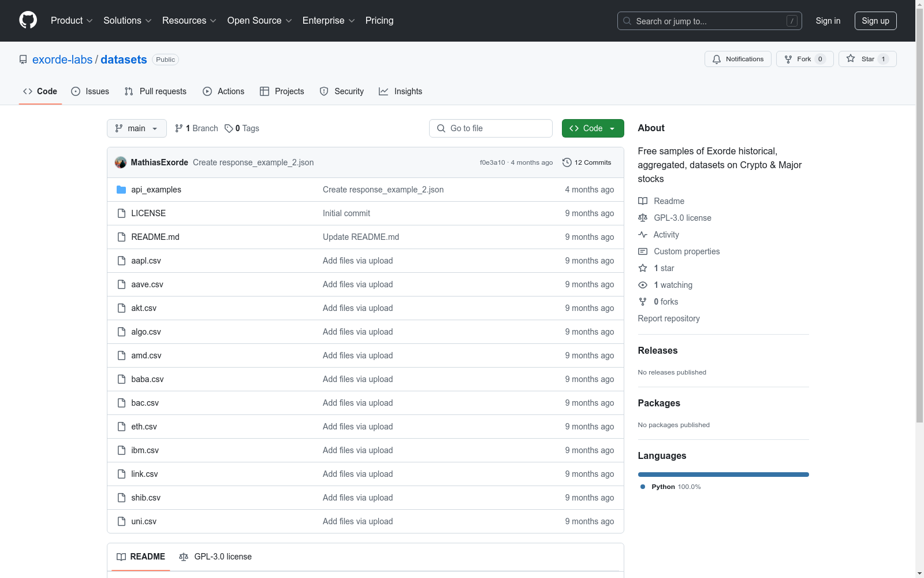Screen dimensions: 924x578
Task: Click the star icon beside '1 star'
Action: tap(643, 268)
